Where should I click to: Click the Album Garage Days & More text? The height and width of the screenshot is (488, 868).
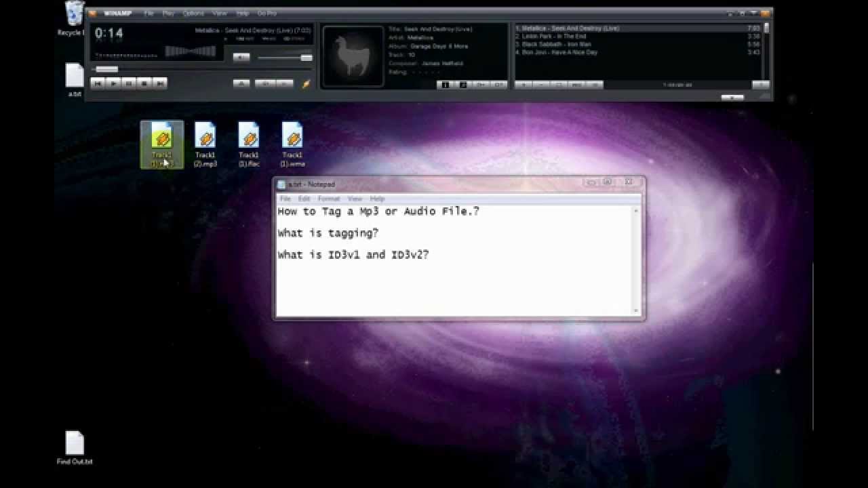(x=428, y=46)
